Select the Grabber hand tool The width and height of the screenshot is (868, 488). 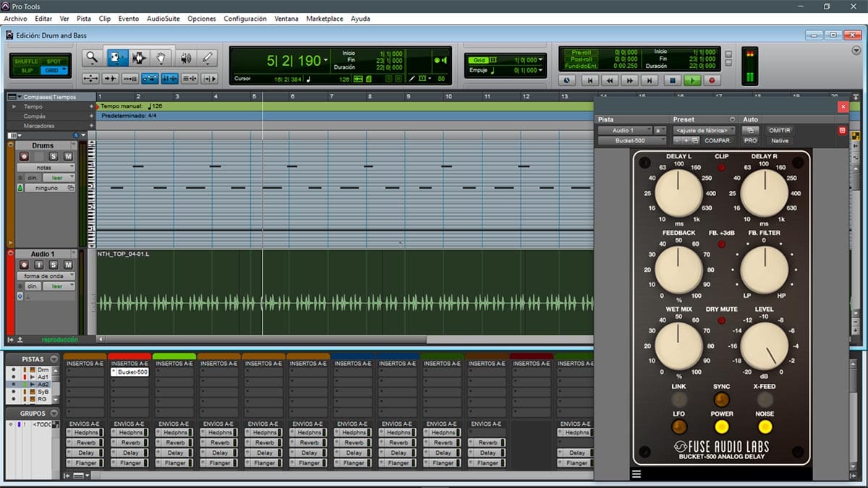162,58
